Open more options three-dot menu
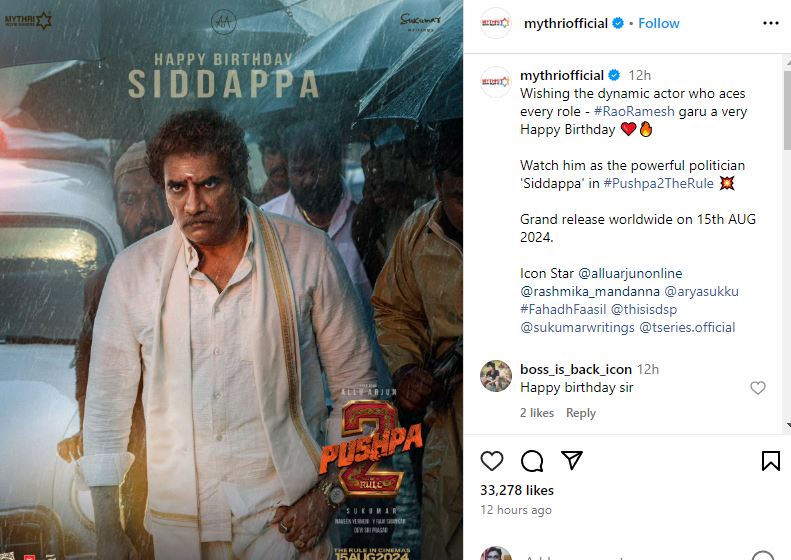 pyautogui.click(x=771, y=23)
